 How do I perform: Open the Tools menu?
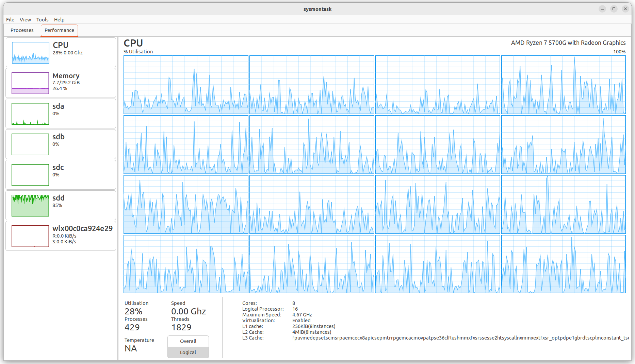tap(42, 19)
